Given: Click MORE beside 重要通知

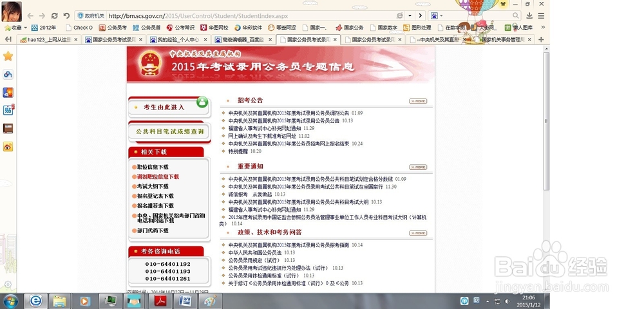Looking at the screenshot, I should point(418,167).
